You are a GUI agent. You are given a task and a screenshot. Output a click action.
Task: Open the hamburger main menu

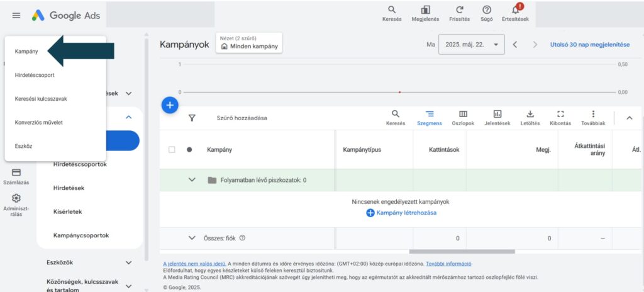16,15
